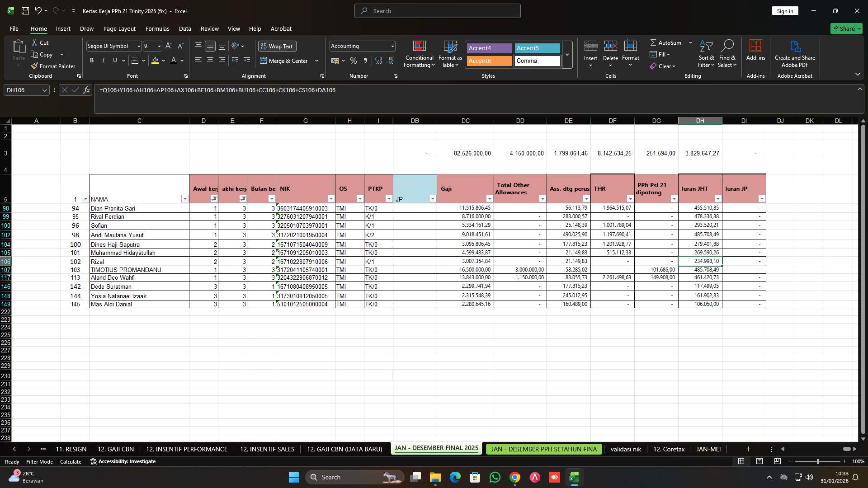
Task: Apply Percent Style number format
Action: (x=353, y=60)
